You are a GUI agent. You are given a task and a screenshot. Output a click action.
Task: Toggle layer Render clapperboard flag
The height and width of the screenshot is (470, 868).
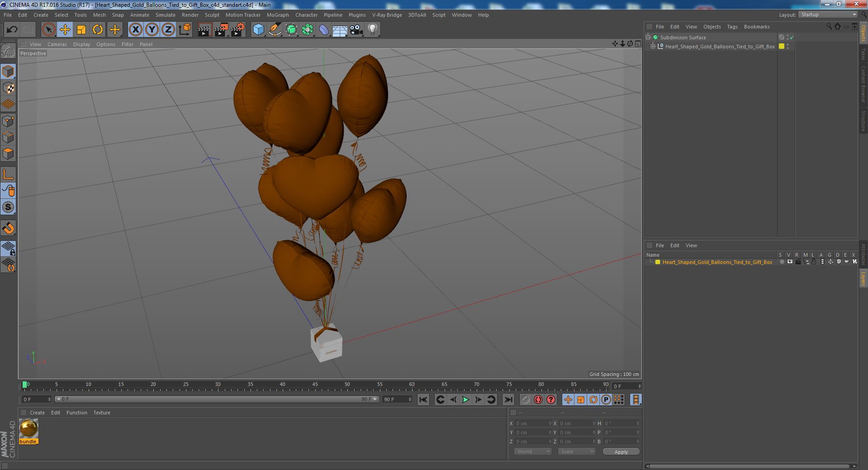tap(798, 262)
